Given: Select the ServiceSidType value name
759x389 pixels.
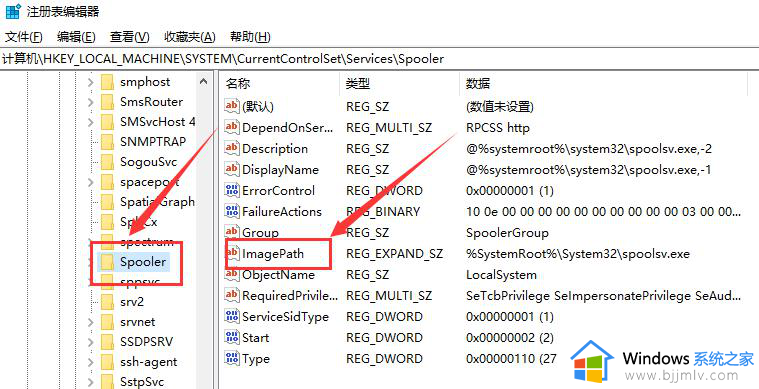Looking at the screenshot, I should pyautogui.click(x=285, y=317).
